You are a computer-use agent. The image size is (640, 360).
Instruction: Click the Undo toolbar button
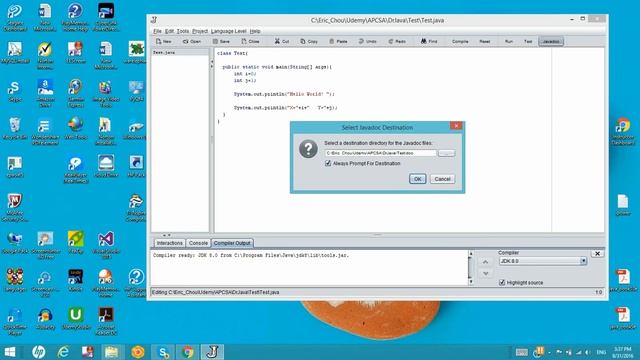click(367, 41)
